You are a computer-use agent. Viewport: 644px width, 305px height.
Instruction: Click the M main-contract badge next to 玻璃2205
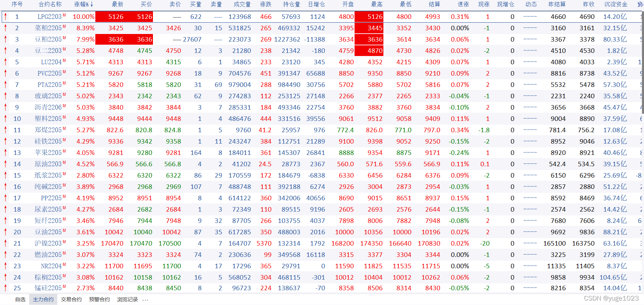pos(64,94)
